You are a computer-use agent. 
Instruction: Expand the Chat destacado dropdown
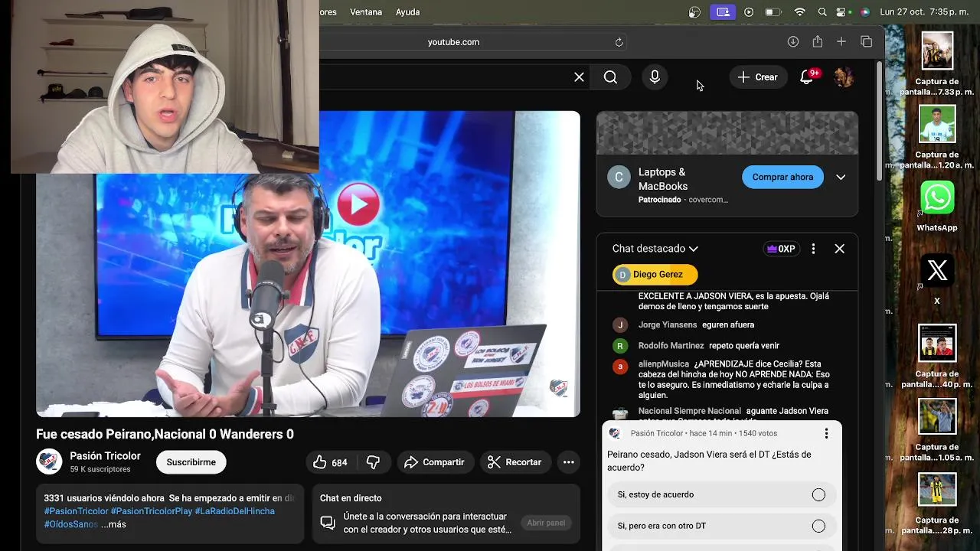tap(655, 249)
